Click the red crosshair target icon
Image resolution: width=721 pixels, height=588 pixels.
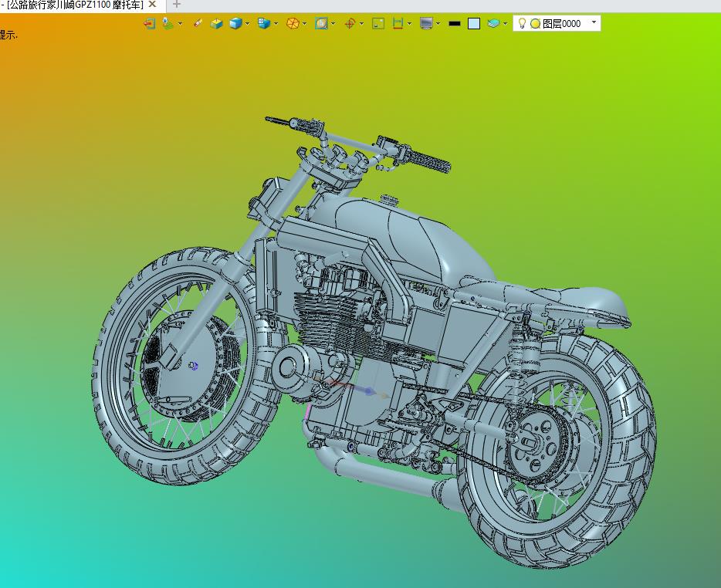pyautogui.click(x=350, y=23)
